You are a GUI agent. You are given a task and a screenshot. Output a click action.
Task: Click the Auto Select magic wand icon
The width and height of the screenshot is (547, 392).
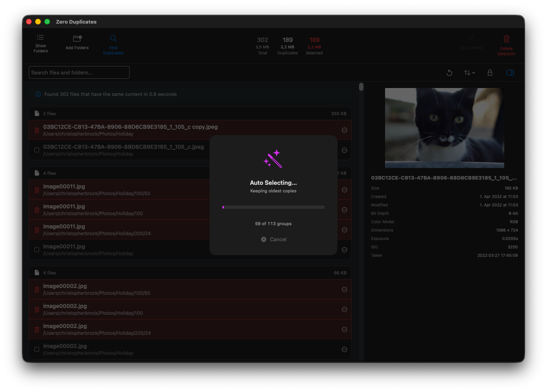pos(471,39)
